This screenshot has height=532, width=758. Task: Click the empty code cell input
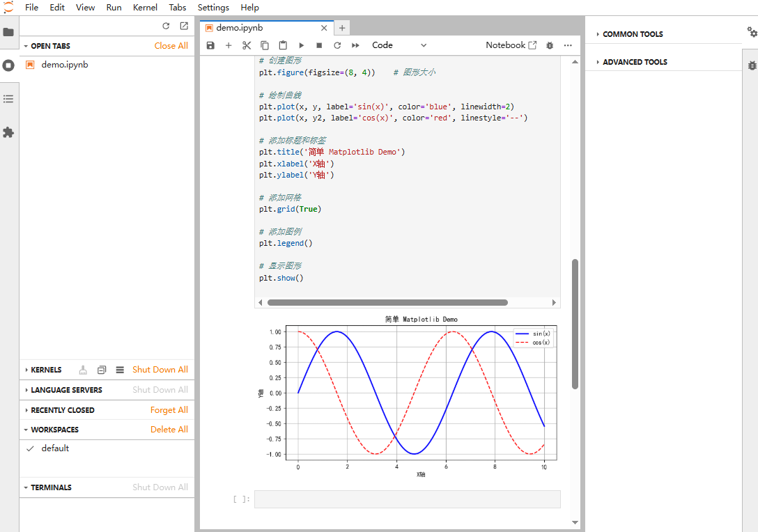(407, 499)
